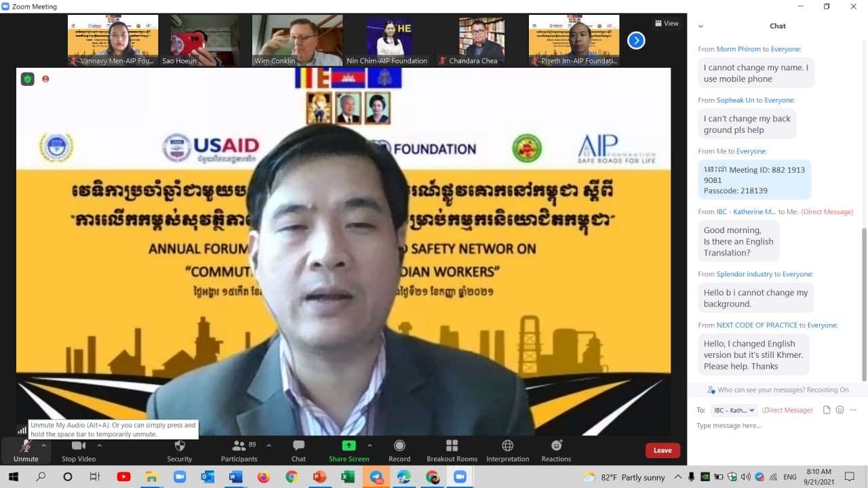Open the Participants panel
This screenshot has height=488, width=868.
click(239, 450)
